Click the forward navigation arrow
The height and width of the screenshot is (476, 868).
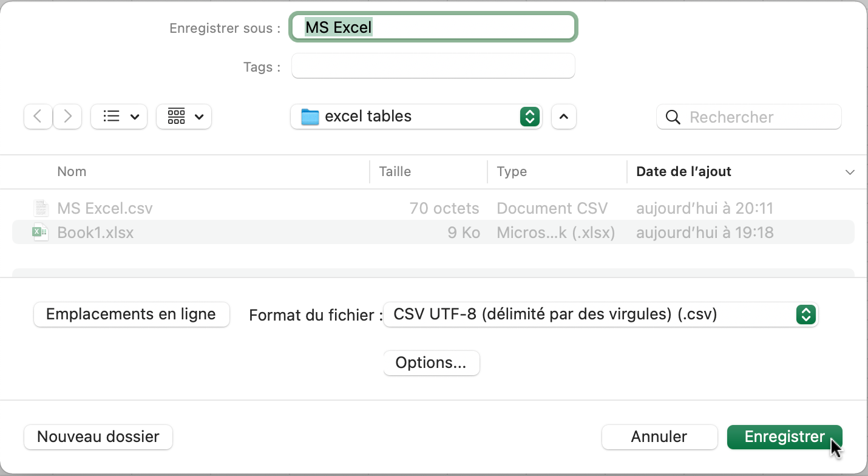coord(67,117)
